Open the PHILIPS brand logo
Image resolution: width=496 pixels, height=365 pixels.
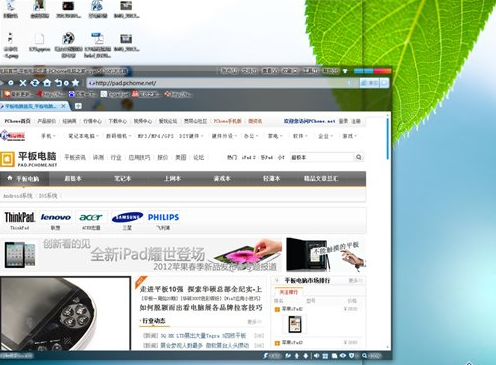click(x=163, y=217)
